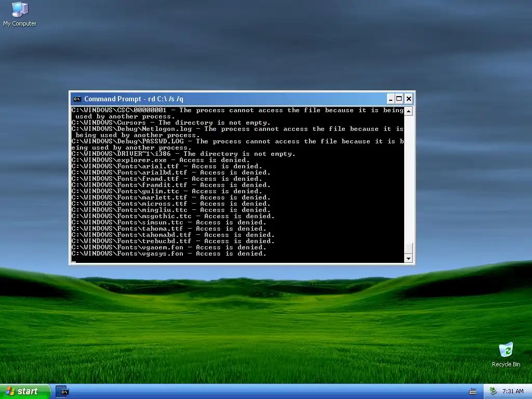Click the 7:31 AM taskbar clock
This screenshot has height=399, width=532.
click(x=513, y=392)
